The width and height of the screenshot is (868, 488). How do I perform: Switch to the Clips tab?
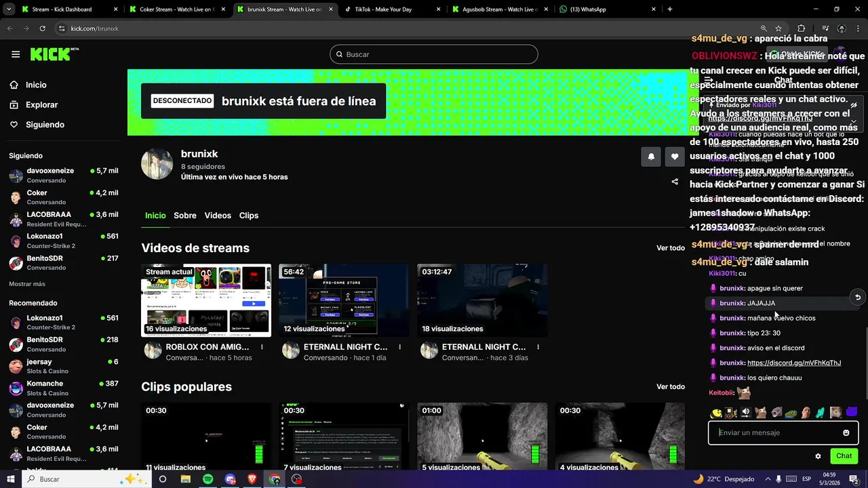pyautogui.click(x=249, y=216)
